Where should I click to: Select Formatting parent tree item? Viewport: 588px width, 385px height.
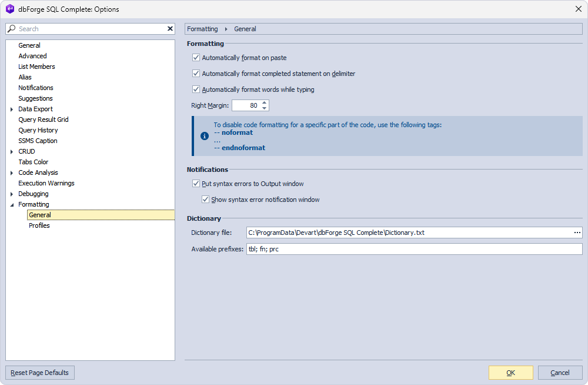[x=34, y=204]
